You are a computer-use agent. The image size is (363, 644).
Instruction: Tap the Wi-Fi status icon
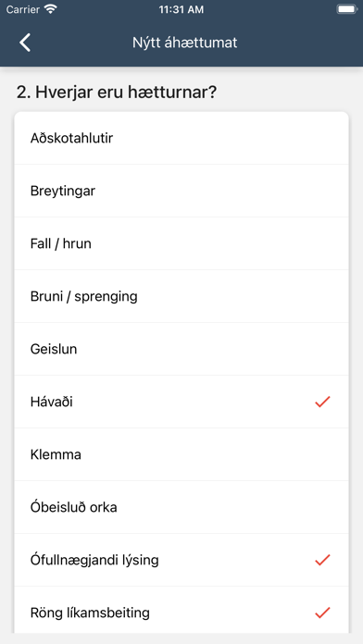pyautogui.click(x=51, y=9)
